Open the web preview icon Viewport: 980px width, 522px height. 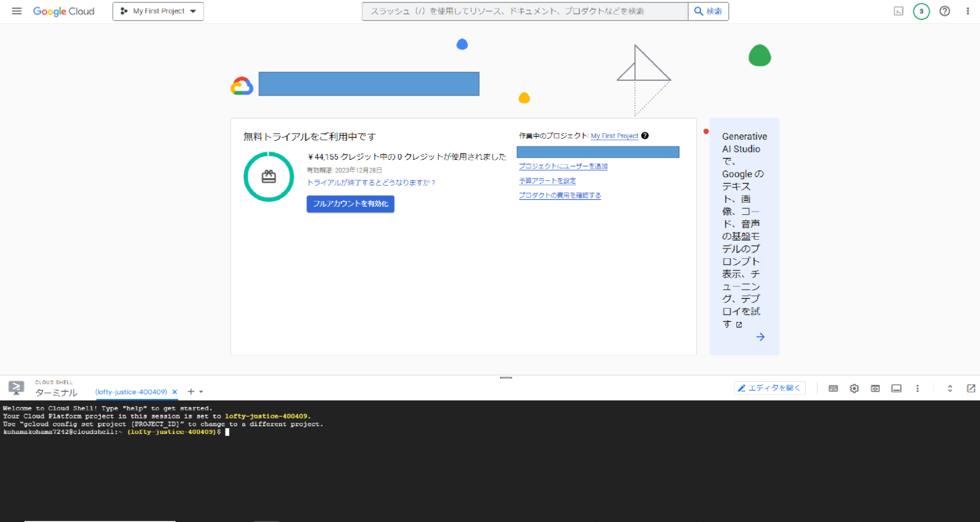876,389
